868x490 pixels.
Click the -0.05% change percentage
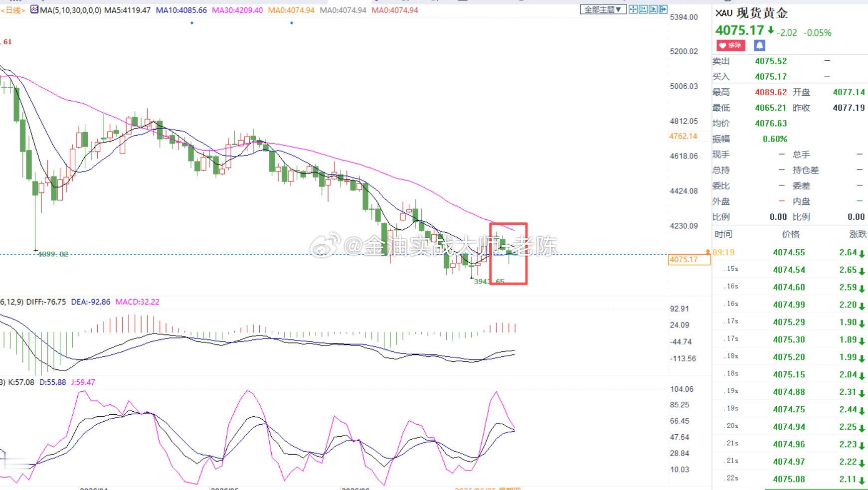(x=817, y=33)
